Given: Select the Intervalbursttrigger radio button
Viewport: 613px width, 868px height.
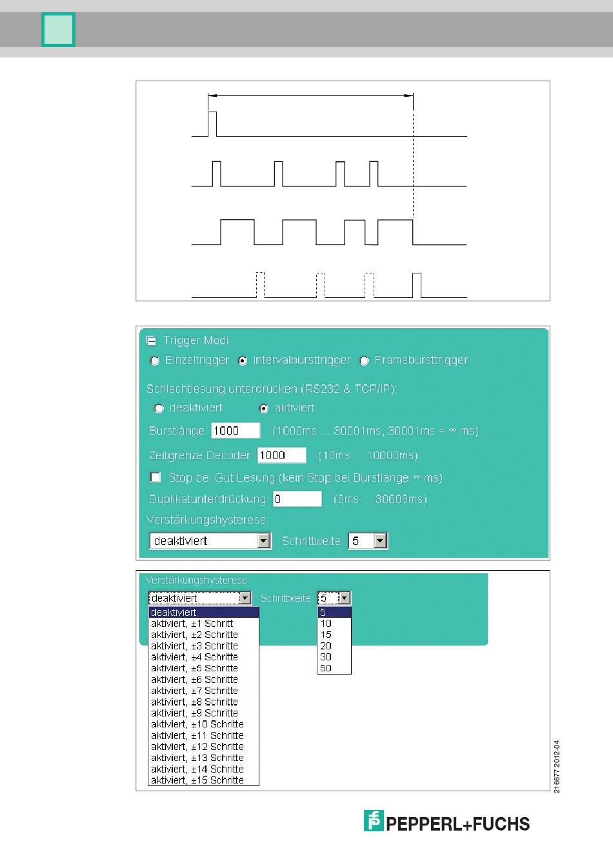Looking at the screenshot, I should (x=243, y=361).
